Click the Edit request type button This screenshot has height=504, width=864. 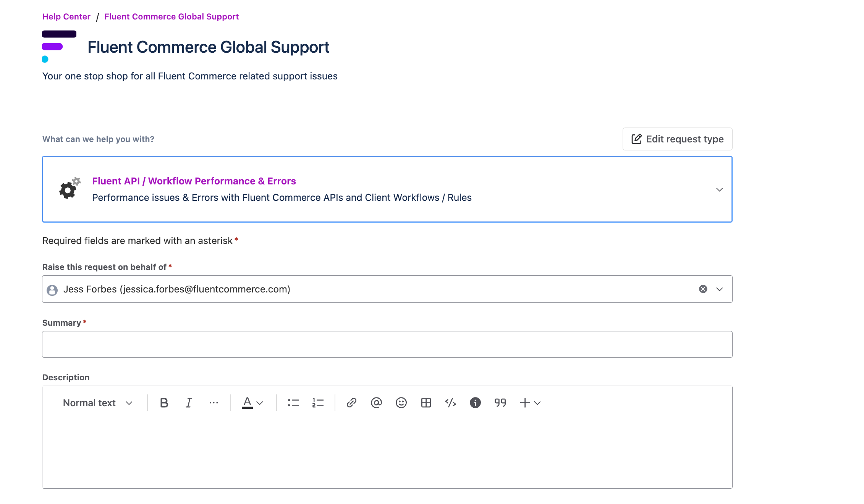pos(677,139)
